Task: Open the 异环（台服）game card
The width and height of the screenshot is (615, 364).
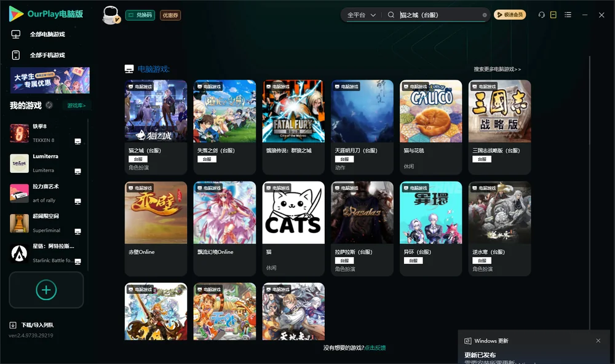Action: [431, 229]
